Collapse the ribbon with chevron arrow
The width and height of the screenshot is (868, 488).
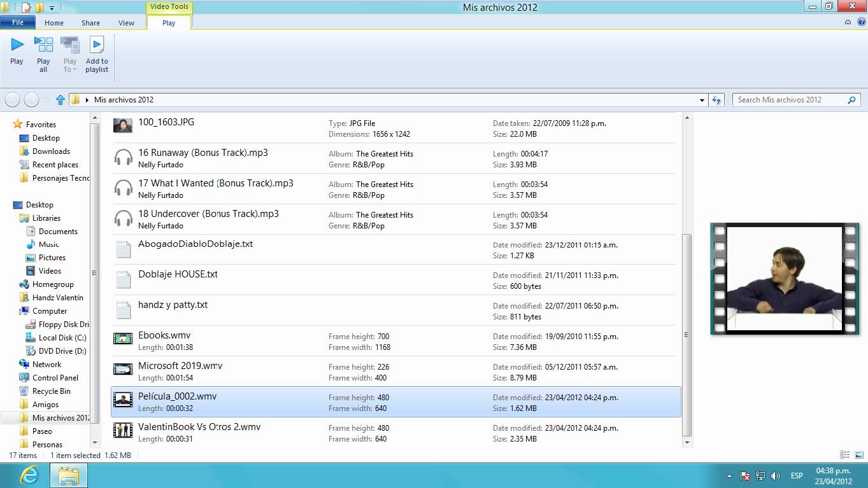click(848, 22)
